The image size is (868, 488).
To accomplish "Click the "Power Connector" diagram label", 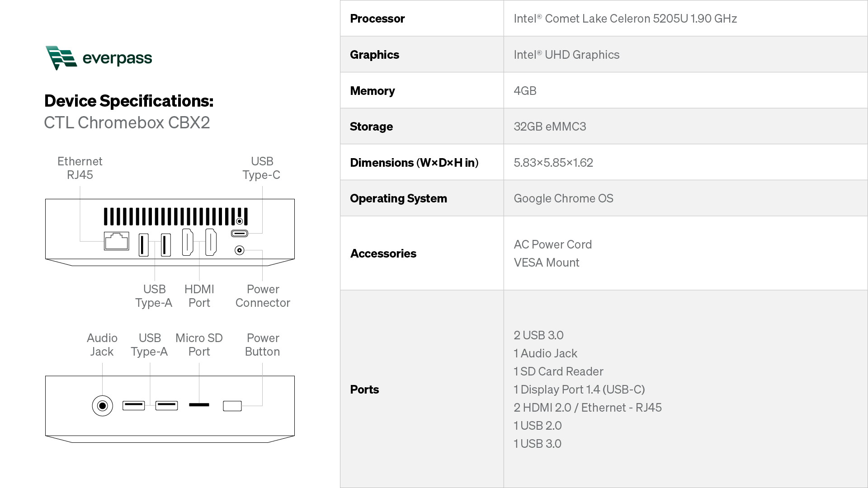I will coord(263,296).
